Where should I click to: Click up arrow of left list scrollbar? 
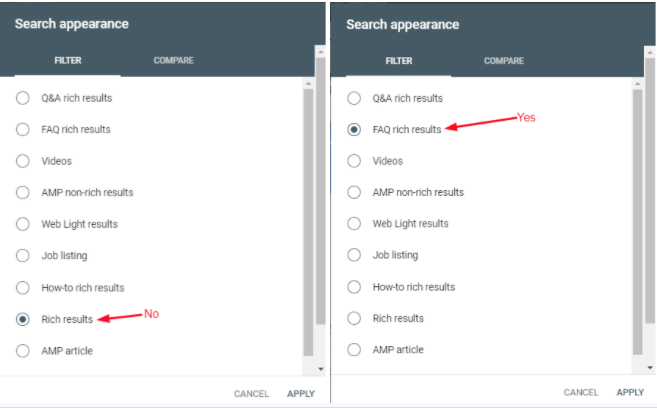click(x=308, y=84)
